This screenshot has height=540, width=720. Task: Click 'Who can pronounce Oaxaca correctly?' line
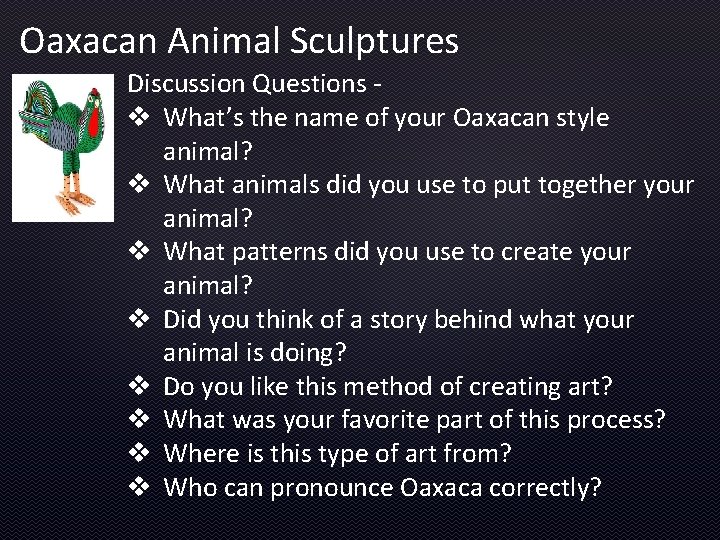[x=382, y=486]
